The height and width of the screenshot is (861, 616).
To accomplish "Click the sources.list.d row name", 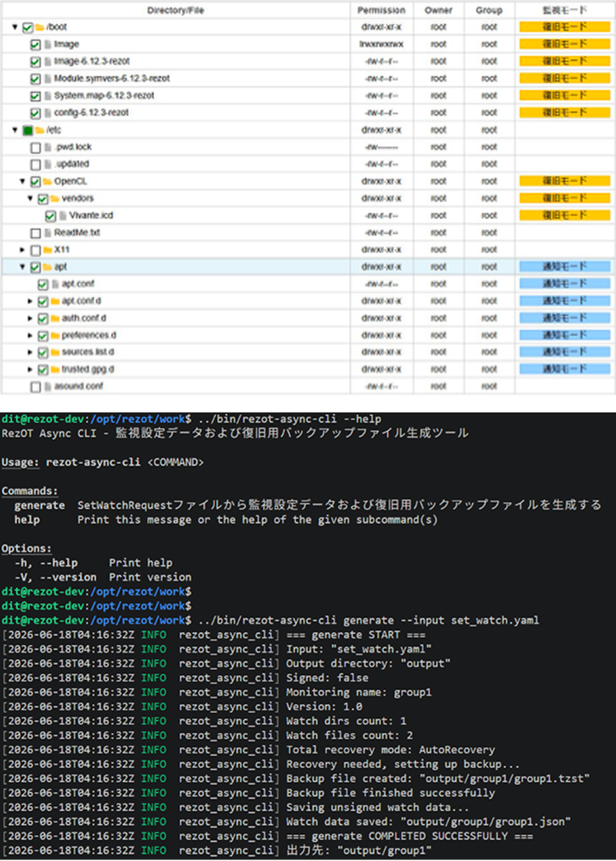I will pos(88,352).
